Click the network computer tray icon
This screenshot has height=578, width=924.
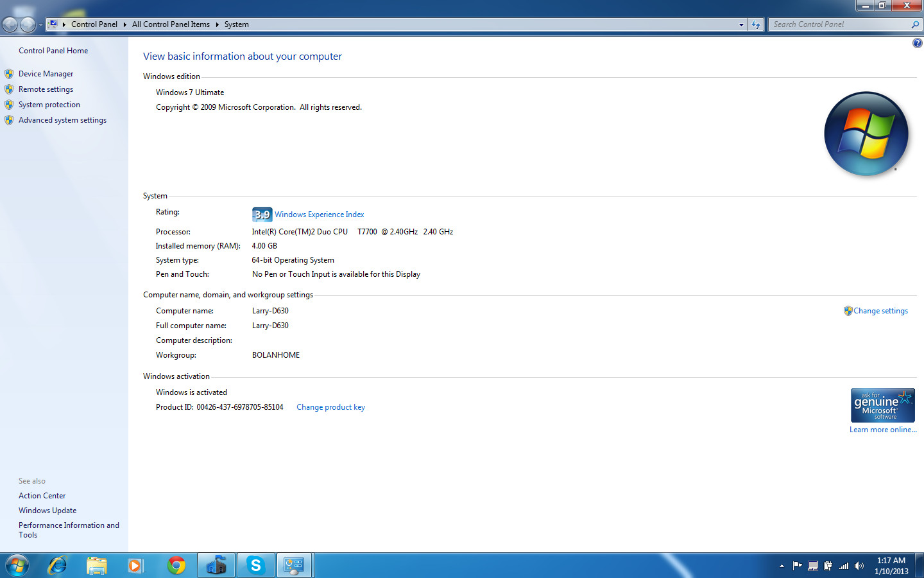(812, 566)
